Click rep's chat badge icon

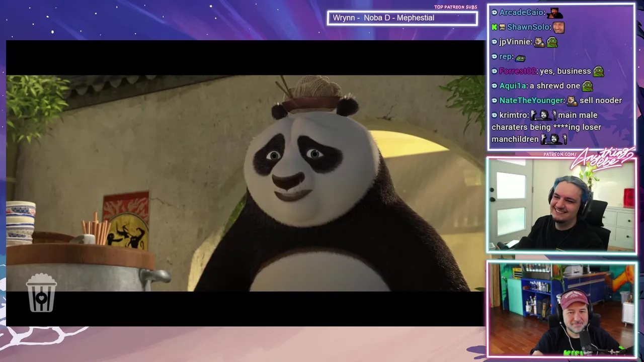pyautogui.click(x=495, y=56)
